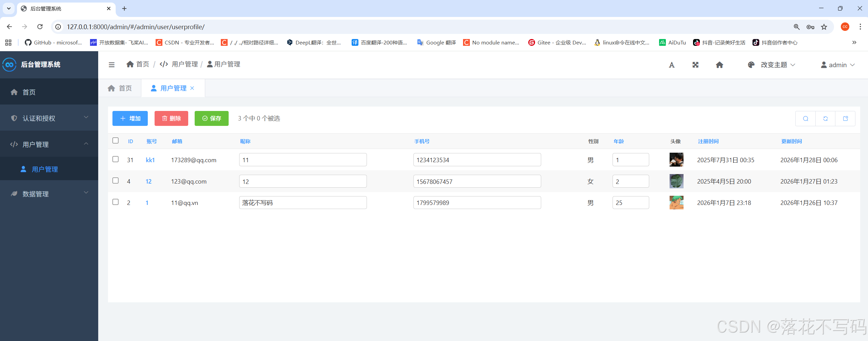The height and width of the screenshot is (341, 868).
Task: Click the avatar thumbnail for user kk1
Action: (x=676, y=159)
